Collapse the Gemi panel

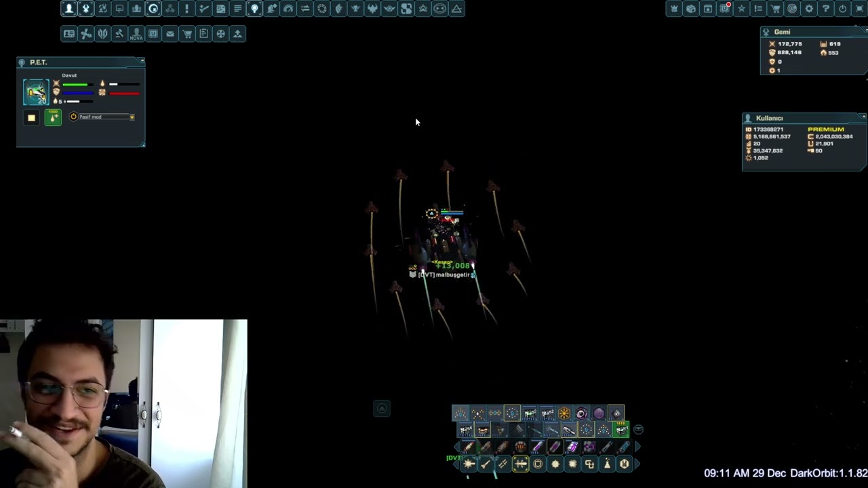tap(865, 30)
